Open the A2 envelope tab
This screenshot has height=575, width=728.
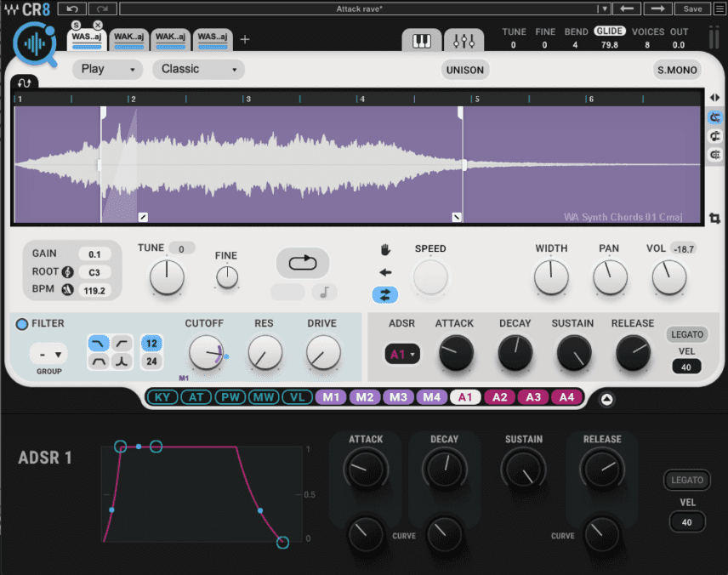[x=499, y=397]
